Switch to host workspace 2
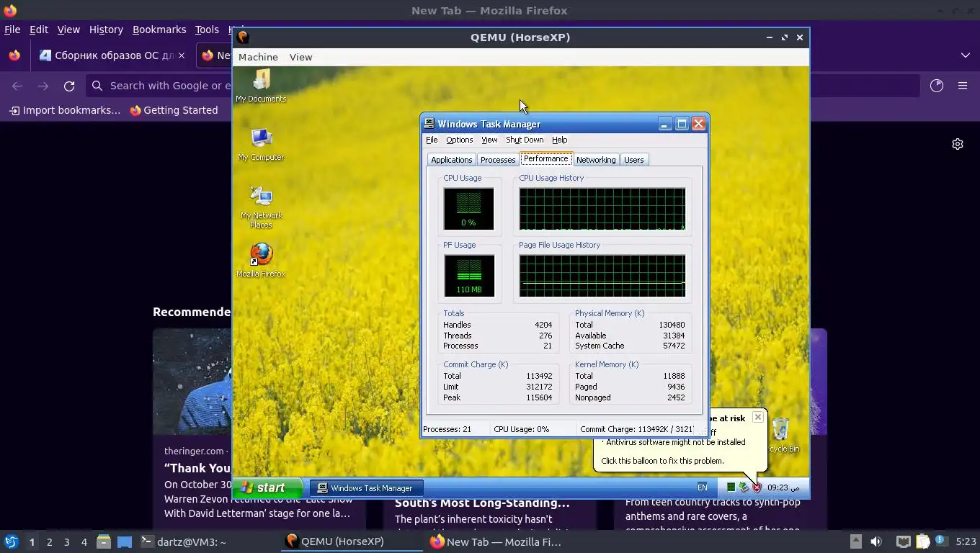The image size is (980, 553). [49, 541]
